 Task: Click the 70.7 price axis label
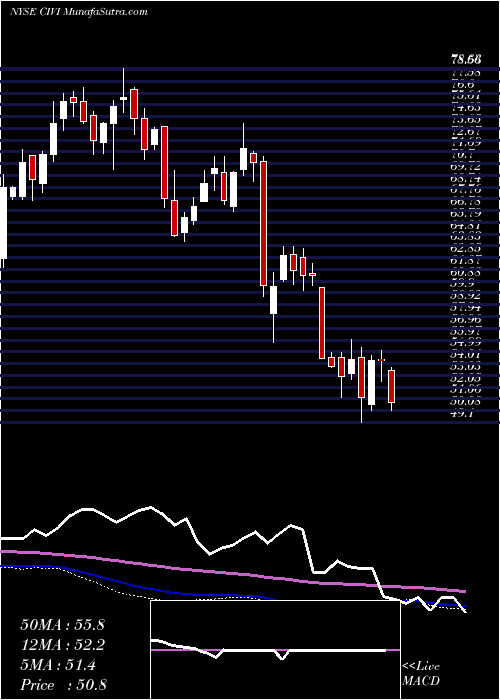462,155
